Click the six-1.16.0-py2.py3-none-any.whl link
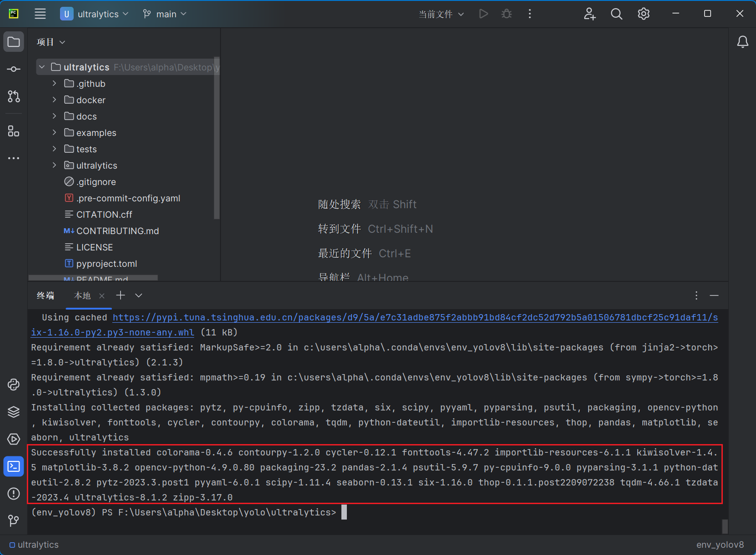Screen dimensions: 756x555 pyautogui.click(x=112, y=332)
